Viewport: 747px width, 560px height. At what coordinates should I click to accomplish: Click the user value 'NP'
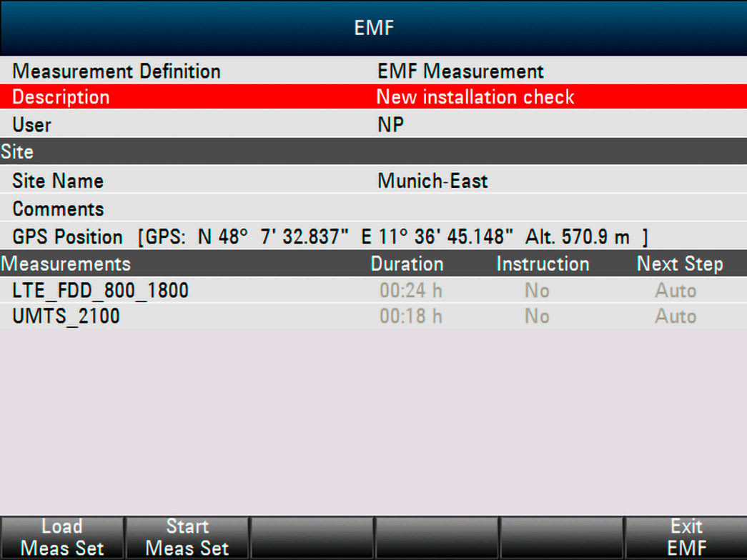pyautogui.click(x=390, y=125)
